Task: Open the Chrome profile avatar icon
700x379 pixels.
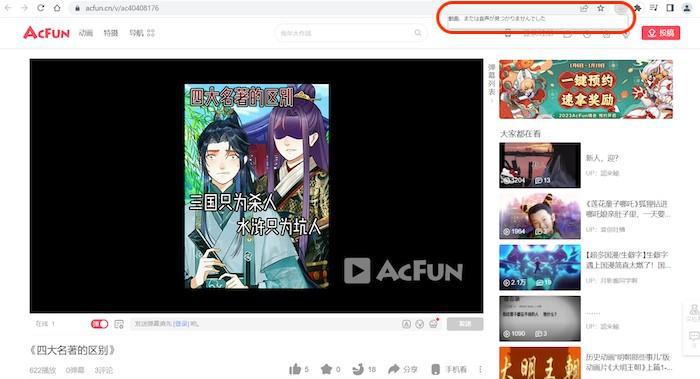Action: tap(687, 8)
